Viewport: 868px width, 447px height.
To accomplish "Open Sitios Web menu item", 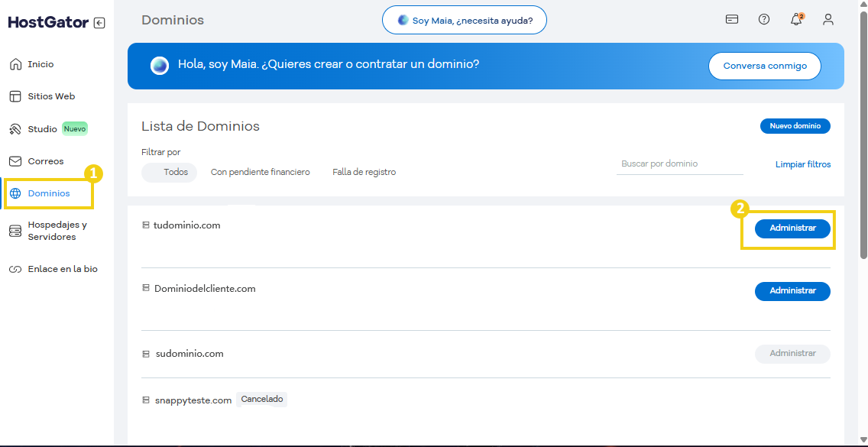I will coord(51,96).
